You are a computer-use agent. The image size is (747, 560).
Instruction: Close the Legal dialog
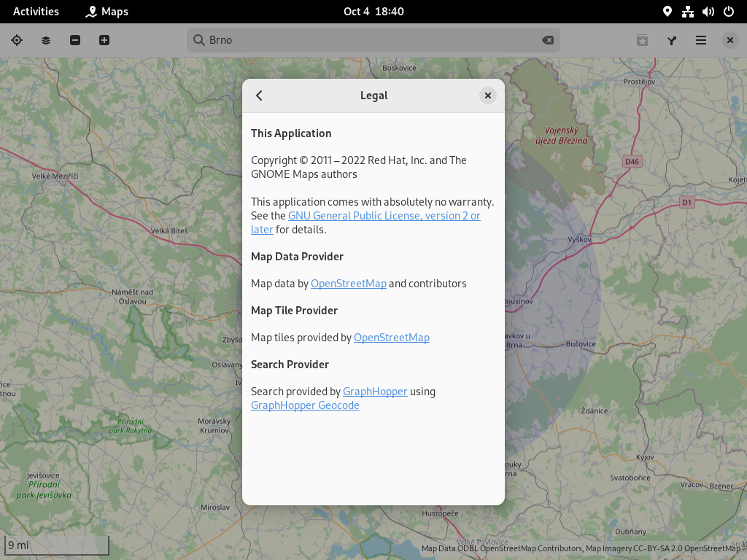click(488, 96)
